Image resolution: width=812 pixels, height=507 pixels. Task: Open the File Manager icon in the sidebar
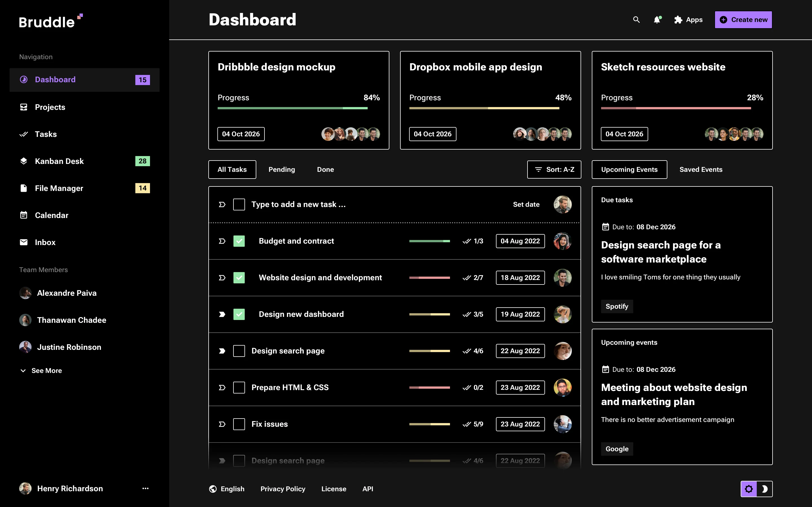[x=23, y=188]
